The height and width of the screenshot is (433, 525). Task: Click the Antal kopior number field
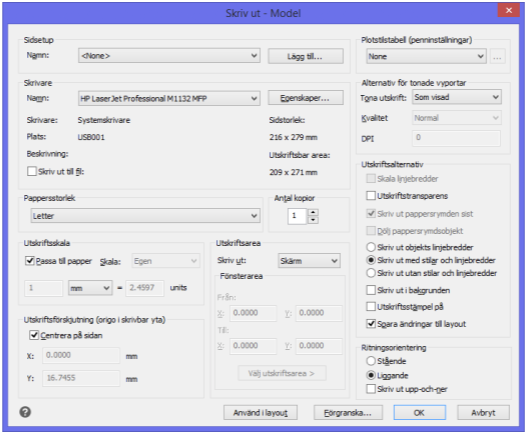coord(297,216)
